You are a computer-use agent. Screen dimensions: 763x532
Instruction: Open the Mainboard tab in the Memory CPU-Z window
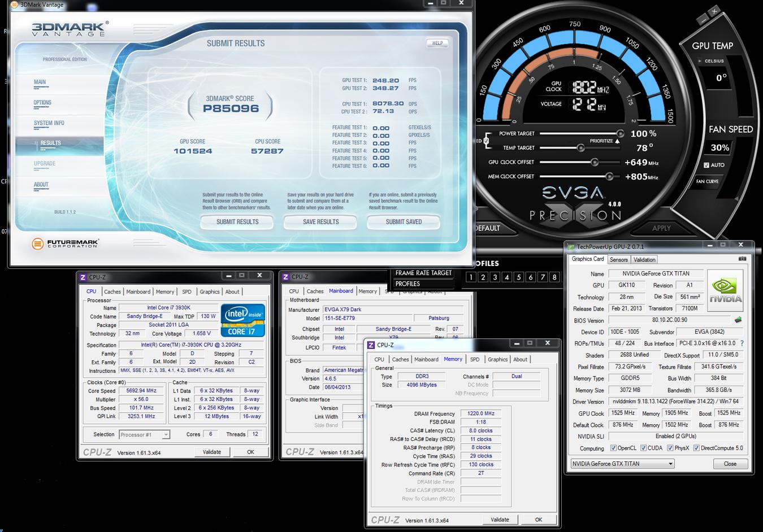click(426, 359)
